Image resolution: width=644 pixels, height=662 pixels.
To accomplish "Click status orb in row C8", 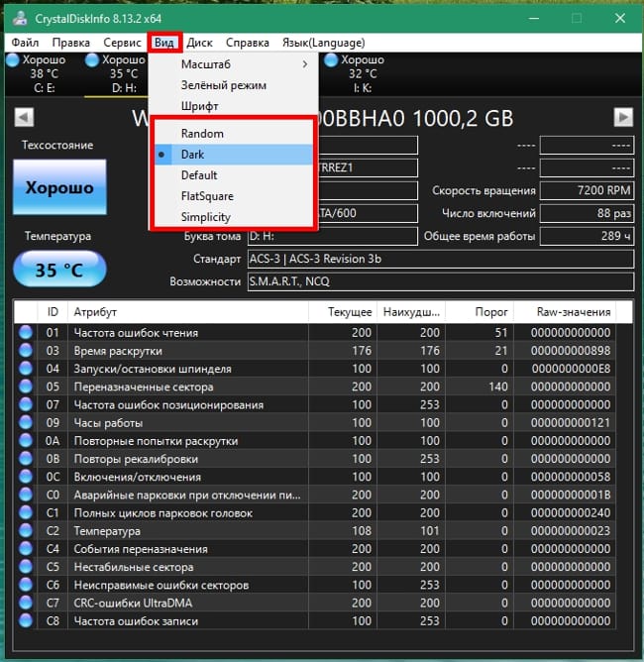I will click(26, 620).
